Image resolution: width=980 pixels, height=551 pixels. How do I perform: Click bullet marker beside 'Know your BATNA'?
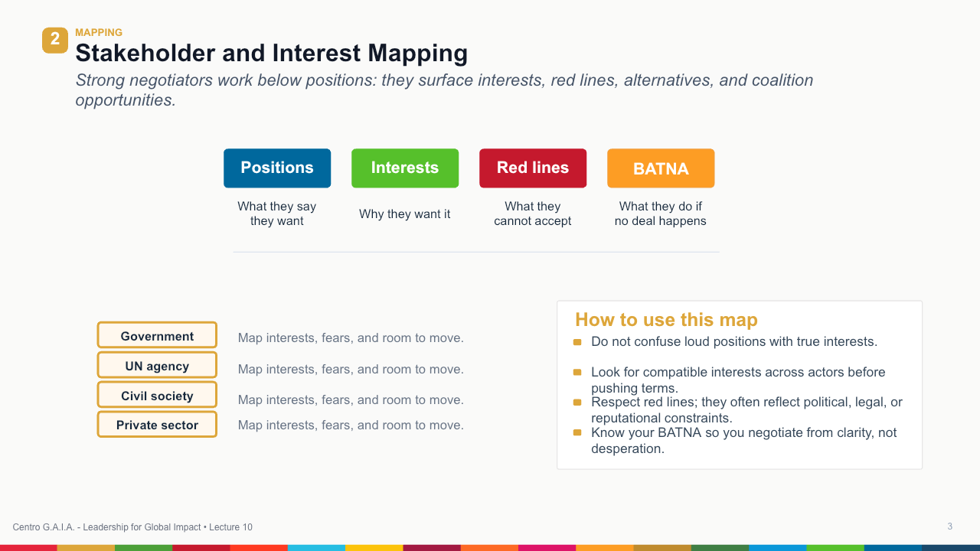(577, 433)
